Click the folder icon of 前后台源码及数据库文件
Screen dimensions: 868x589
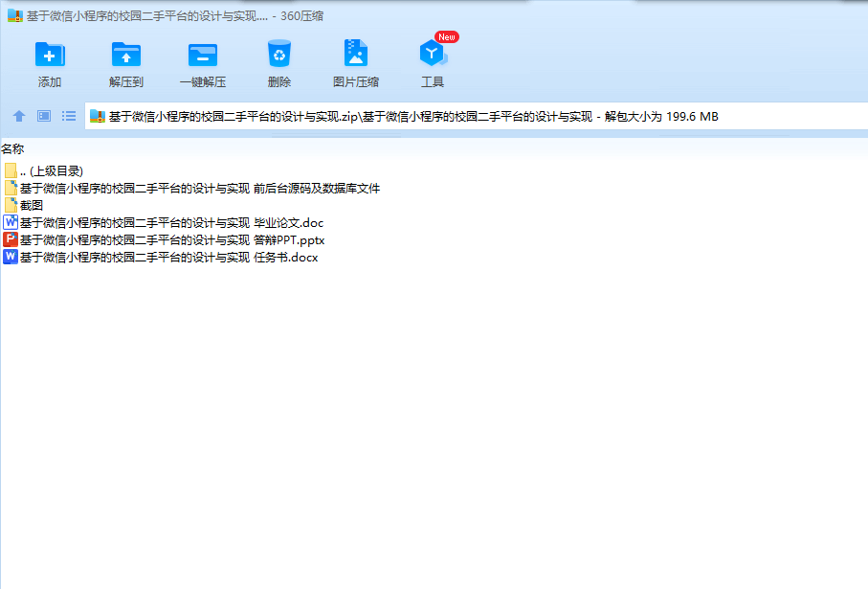pyautogui.click(x=11, y=188)
